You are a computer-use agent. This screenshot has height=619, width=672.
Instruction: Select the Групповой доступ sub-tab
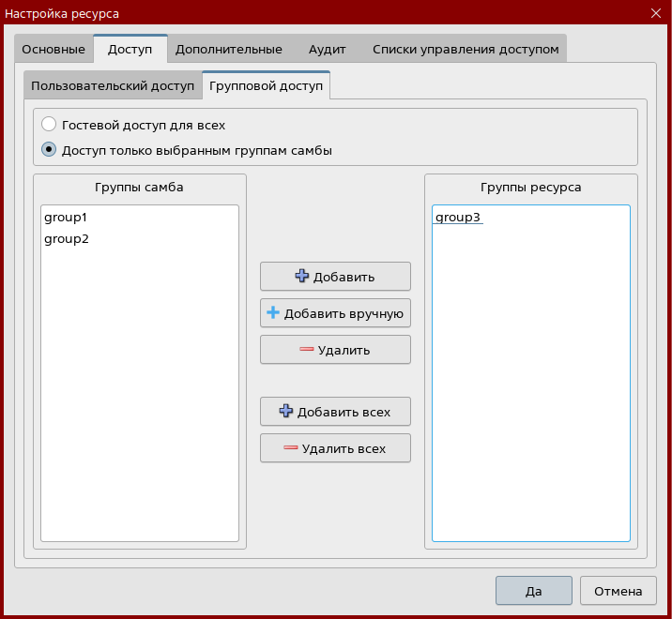[x=266, y=85]
